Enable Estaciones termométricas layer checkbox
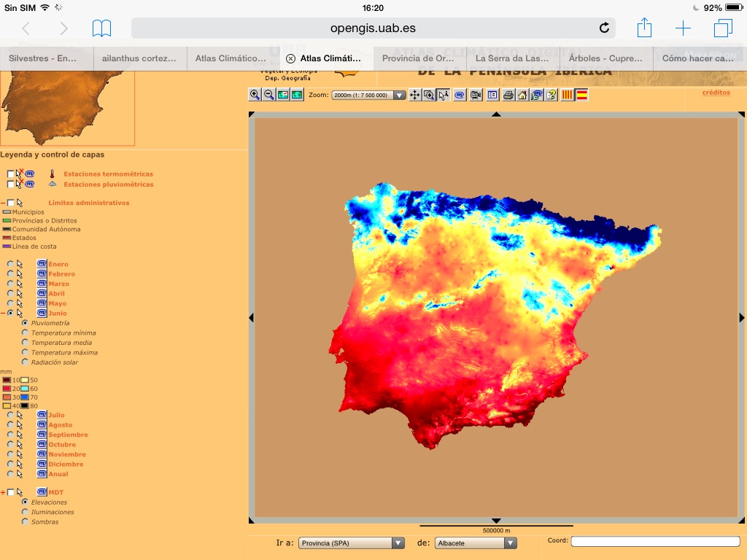Viewport: 747px width, 560px height. point(10,174)
